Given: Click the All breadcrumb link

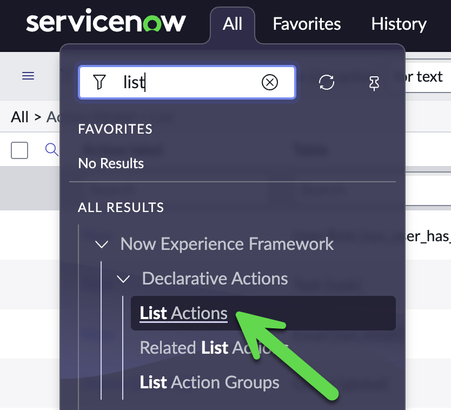Looking at the screenshot, I should coord(20,117).
